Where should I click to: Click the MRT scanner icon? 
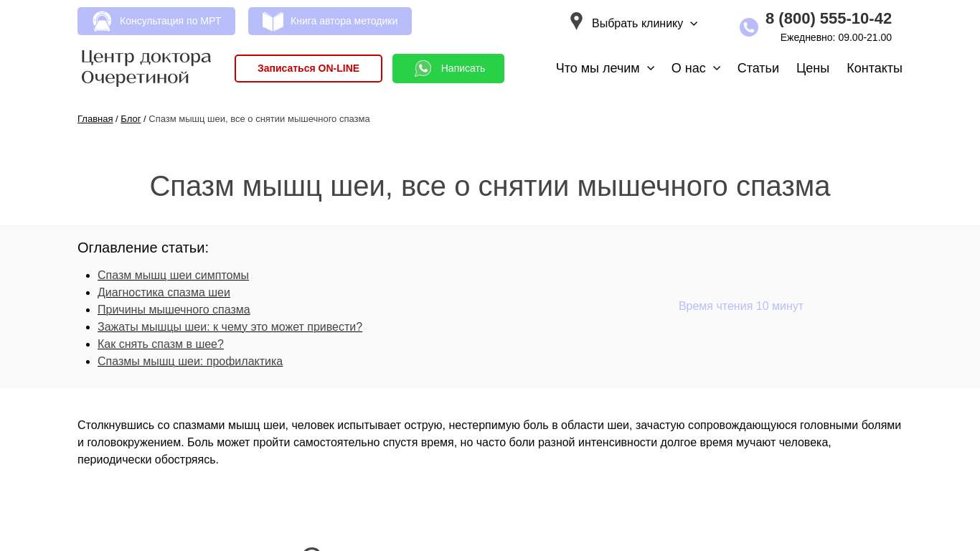(102, 22)
